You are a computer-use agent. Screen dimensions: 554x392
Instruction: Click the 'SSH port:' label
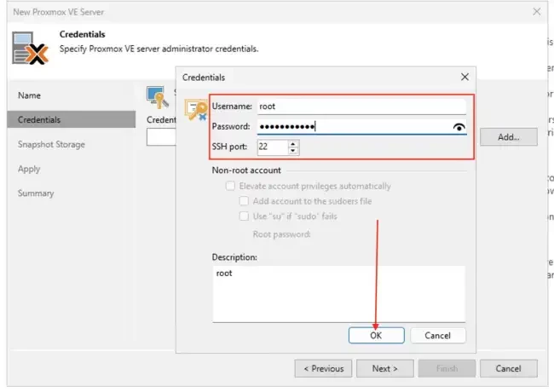point(229,147)
